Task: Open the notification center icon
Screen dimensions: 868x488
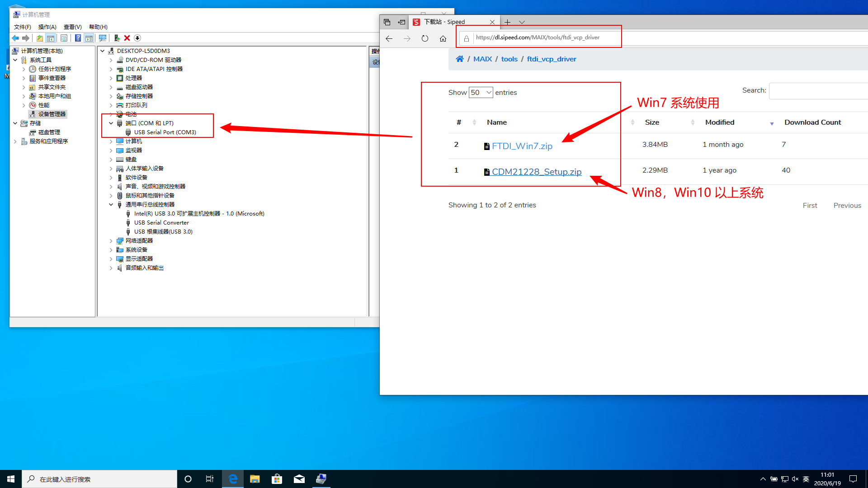Action: point(853,479)
